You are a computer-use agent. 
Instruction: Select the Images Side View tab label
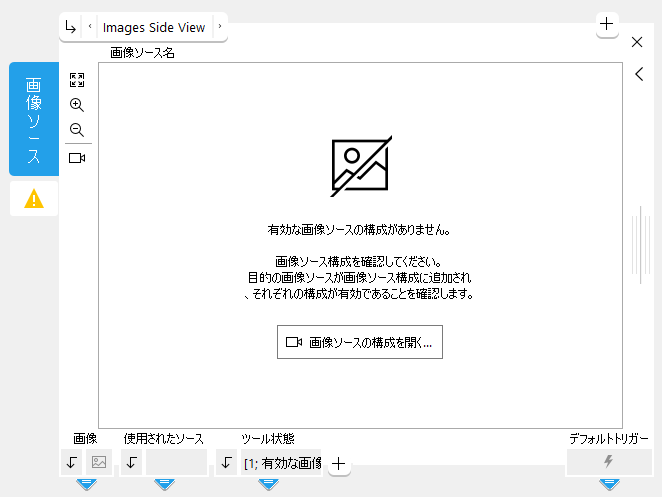tap(153, 27)
